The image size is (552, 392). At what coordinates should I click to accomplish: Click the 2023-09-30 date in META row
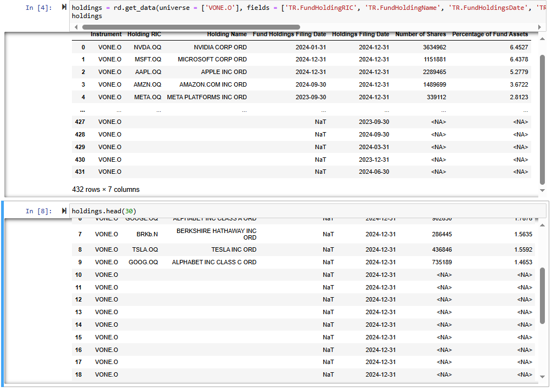(311, 97)
